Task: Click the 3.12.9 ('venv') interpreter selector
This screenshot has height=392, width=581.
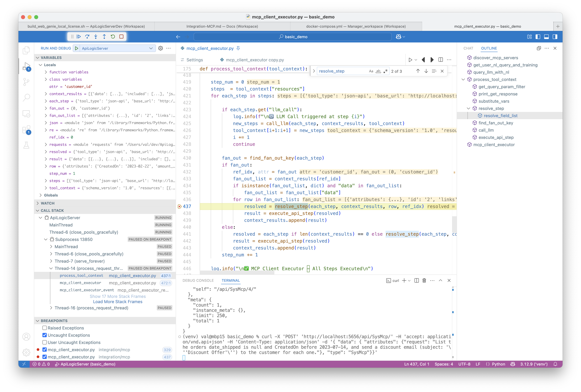Action: tap(534, 364)
